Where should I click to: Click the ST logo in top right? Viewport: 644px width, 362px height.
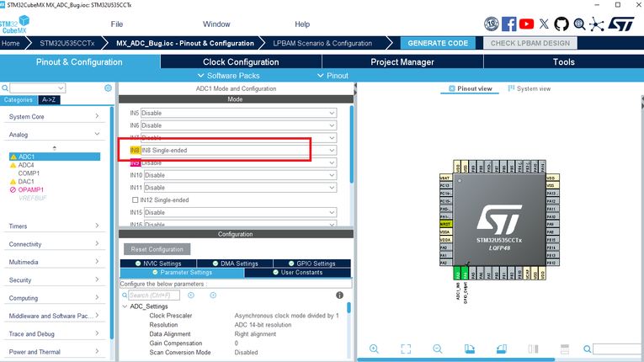point(621,24)
